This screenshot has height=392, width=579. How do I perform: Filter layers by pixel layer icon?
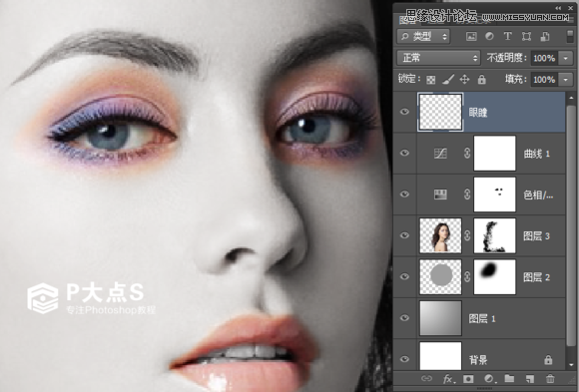(471, 36)
